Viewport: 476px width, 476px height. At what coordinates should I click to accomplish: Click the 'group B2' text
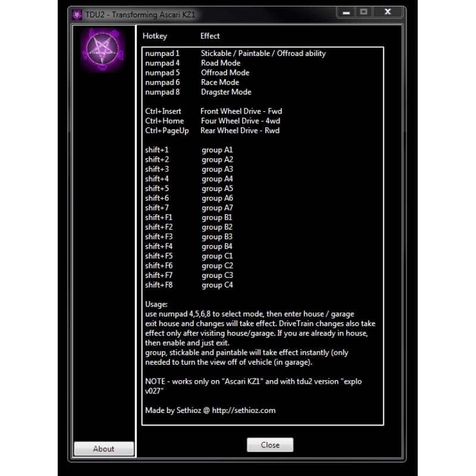217,228
